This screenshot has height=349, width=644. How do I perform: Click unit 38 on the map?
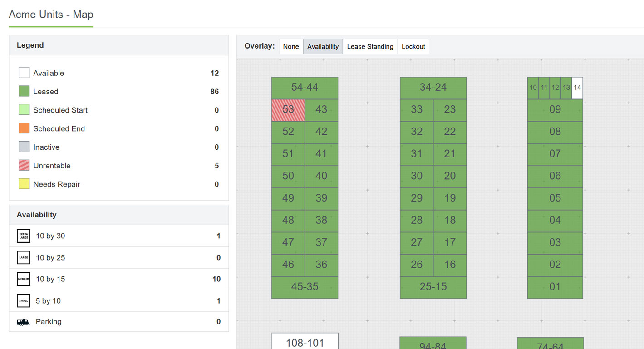[x=321, y=221]
